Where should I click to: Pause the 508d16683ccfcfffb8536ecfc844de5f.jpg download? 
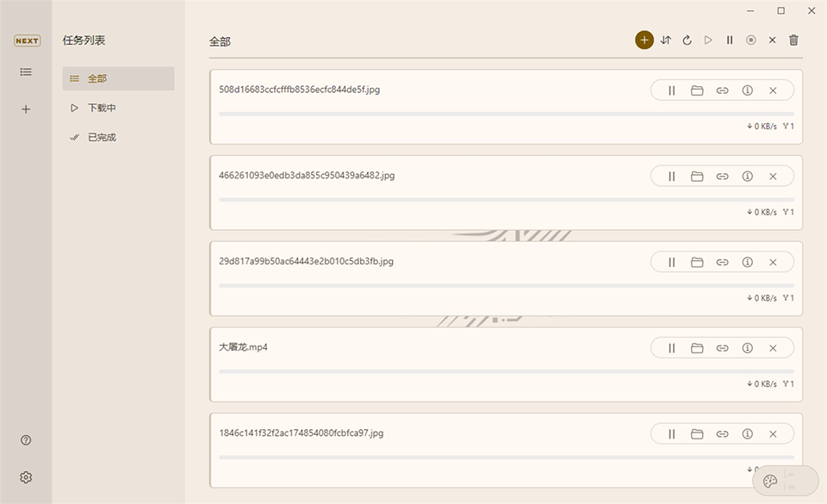(672, 90)
